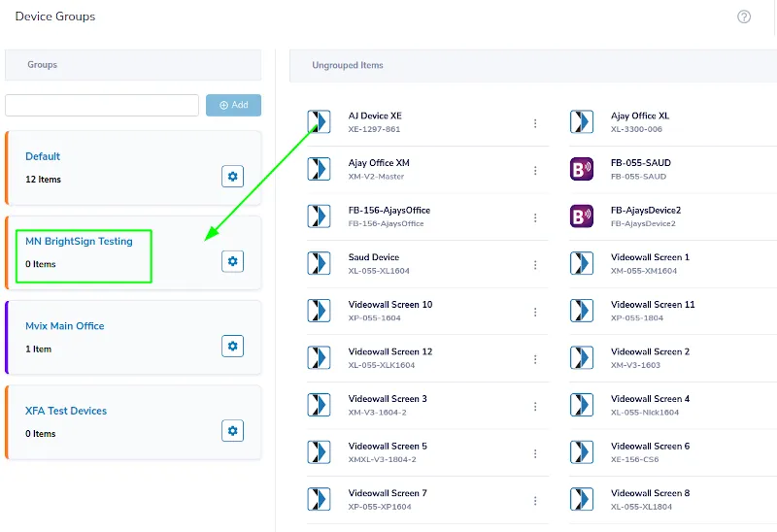This screenshot has height=532, width=777.
Task: Select the Videowall Screen 6 name
Action: tap(650, 446)
